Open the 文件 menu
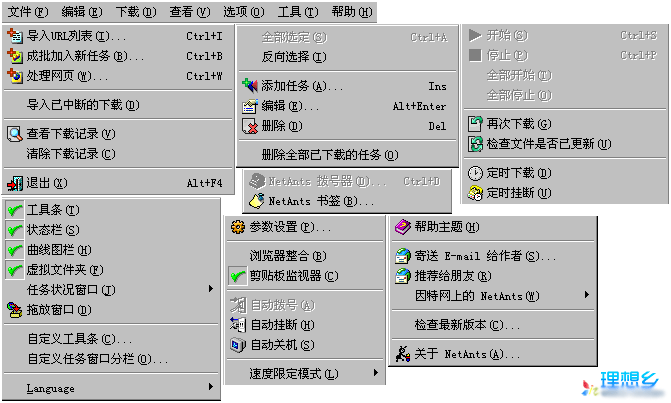Screen dimensions: 671x403 pyautogui.click(x=28, y=12)
